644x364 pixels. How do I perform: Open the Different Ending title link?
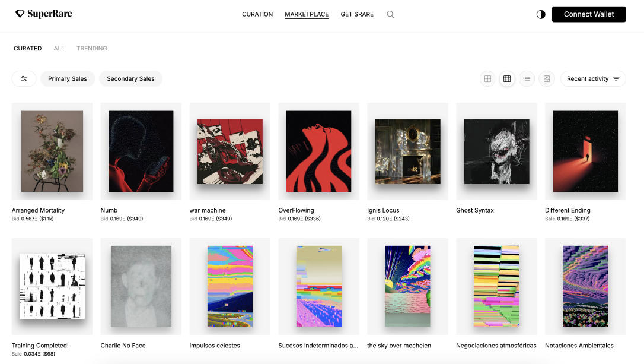pos(568,210)
